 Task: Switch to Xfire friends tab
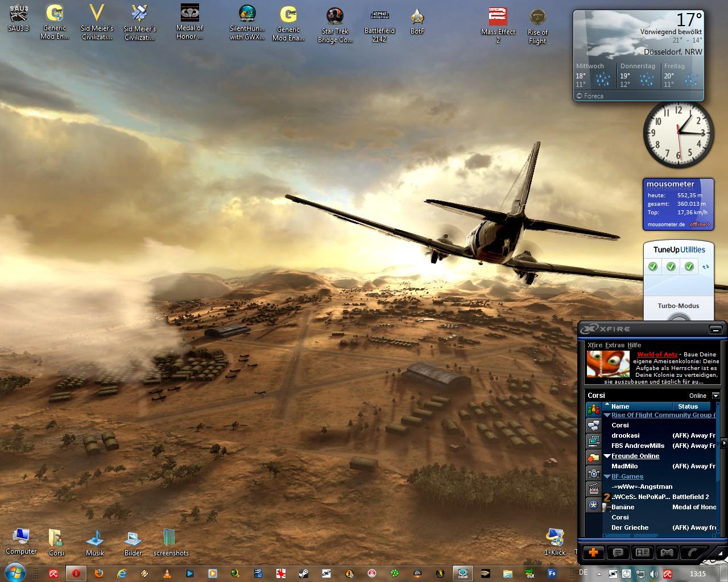click(594, 409)
